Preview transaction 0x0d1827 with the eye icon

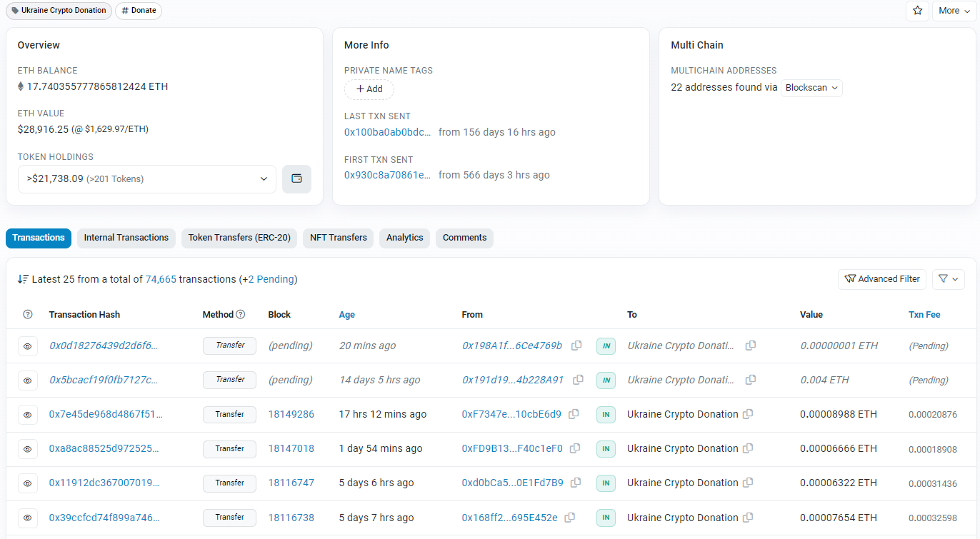(28, 346)
